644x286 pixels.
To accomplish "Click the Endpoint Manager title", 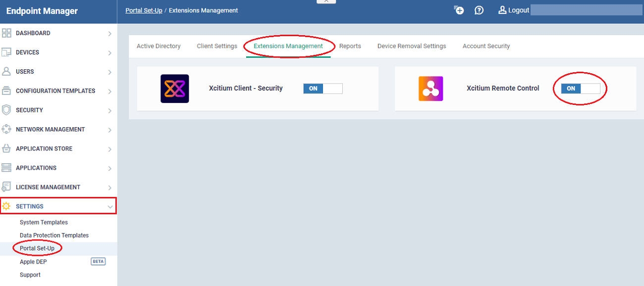I will (x=42, y=11).
